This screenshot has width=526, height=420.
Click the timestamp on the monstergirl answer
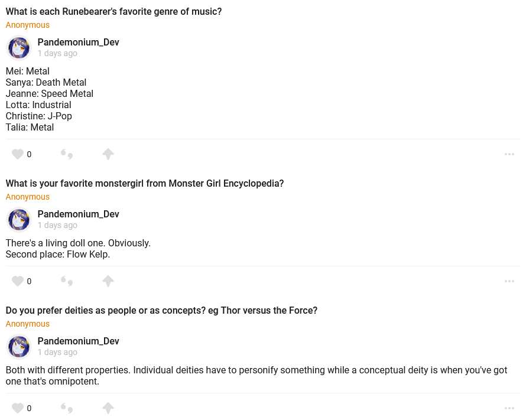(57, 225)
